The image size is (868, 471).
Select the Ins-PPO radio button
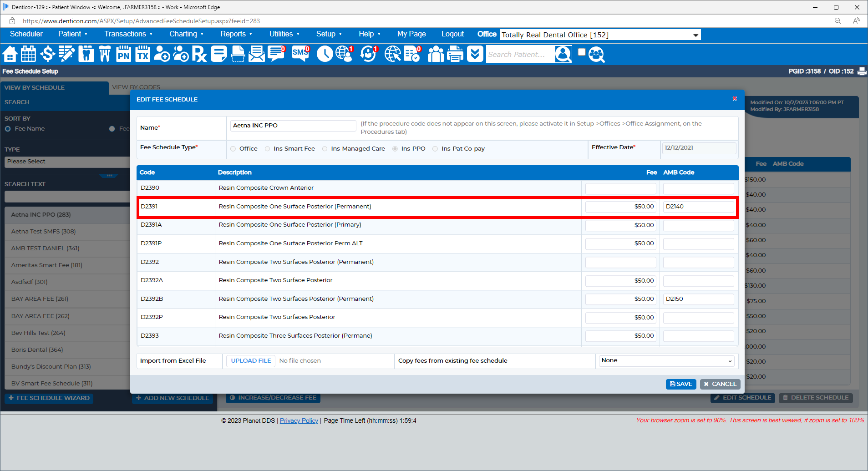pyautogui.click(x=395, y=149)
